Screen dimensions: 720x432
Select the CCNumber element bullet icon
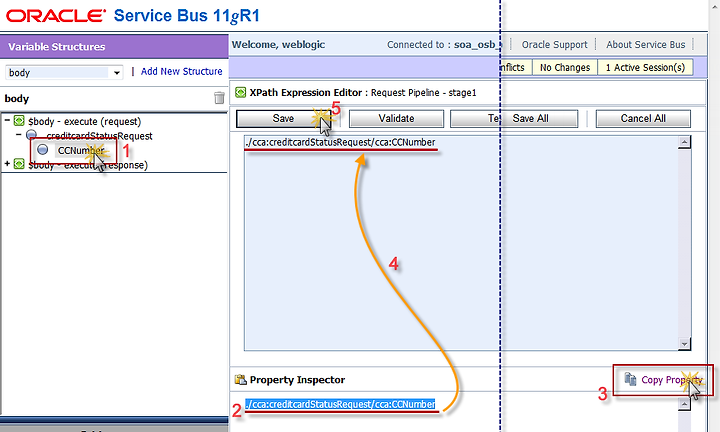click(x=43, y=149)
